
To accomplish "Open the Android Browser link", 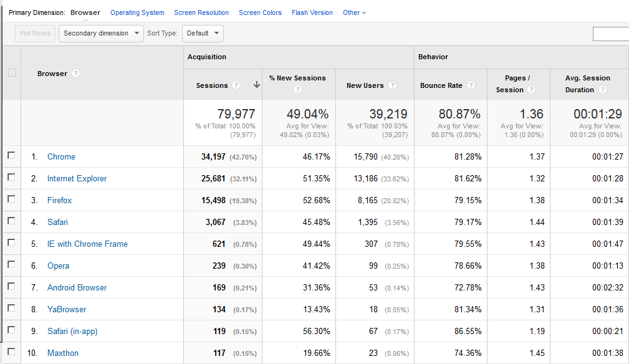I will [77, 287].
